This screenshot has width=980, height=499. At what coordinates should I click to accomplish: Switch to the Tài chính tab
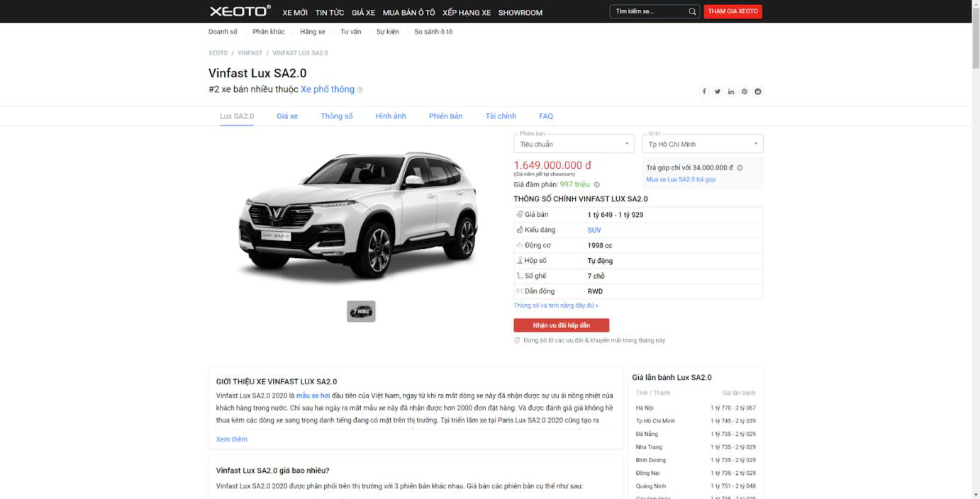(x=501, y=116)
